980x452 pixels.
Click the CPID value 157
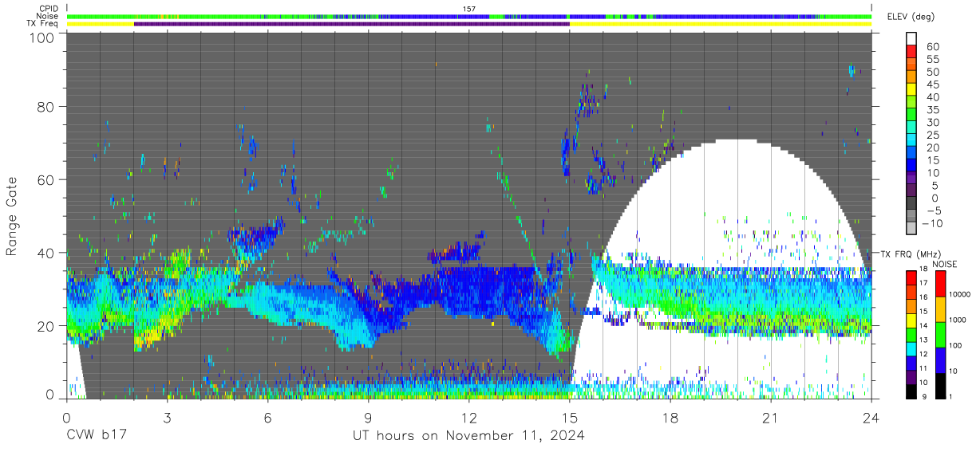tap(469, 8)
